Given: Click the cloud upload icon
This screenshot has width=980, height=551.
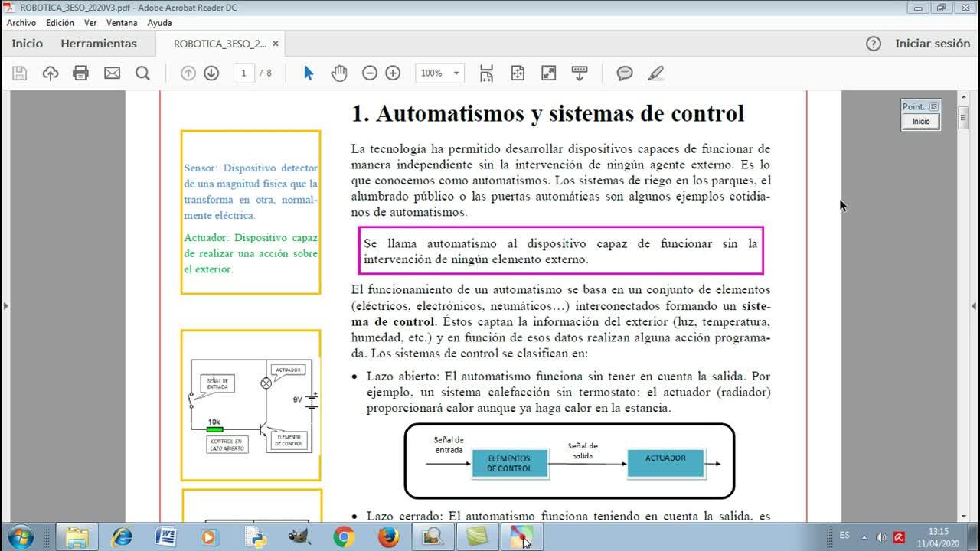Looking at the screenshot, I should tap(51, 73).
